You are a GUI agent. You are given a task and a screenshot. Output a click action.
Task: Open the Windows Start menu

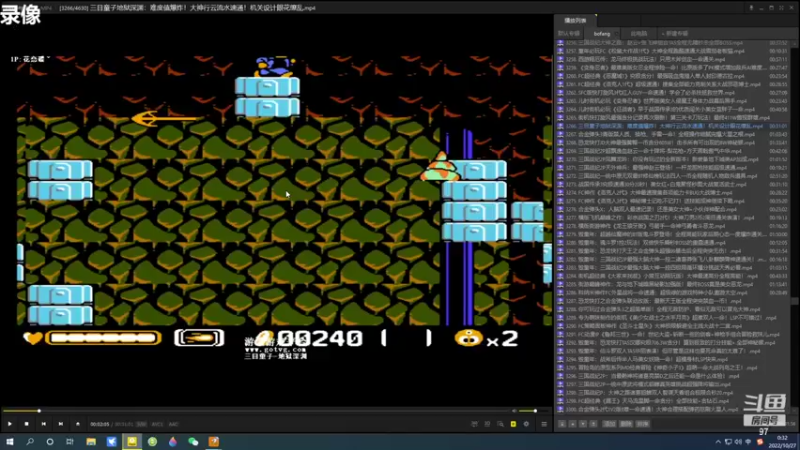pos(10,441)
